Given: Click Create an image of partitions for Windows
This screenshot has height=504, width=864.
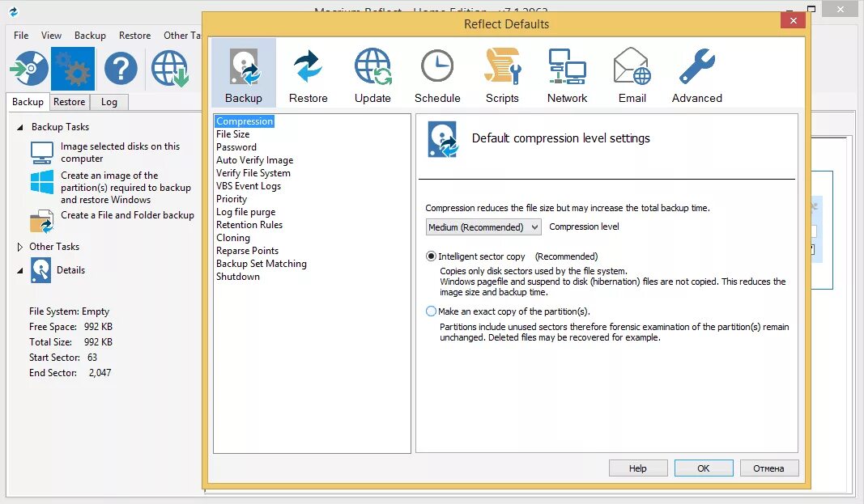Looking at the screenshot, I should click(x=126, y=188).
